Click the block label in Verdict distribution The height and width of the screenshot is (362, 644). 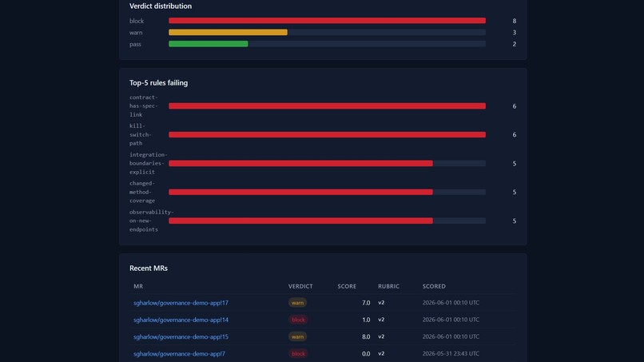(137, 21)
